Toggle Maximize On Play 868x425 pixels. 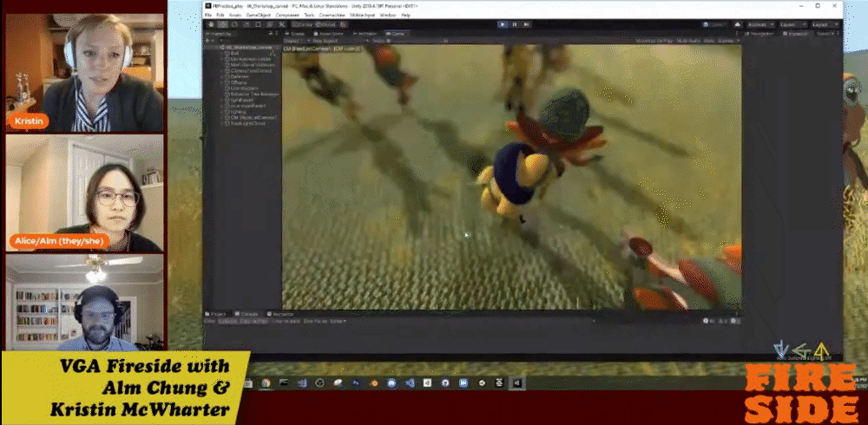(x=654, y=41)
